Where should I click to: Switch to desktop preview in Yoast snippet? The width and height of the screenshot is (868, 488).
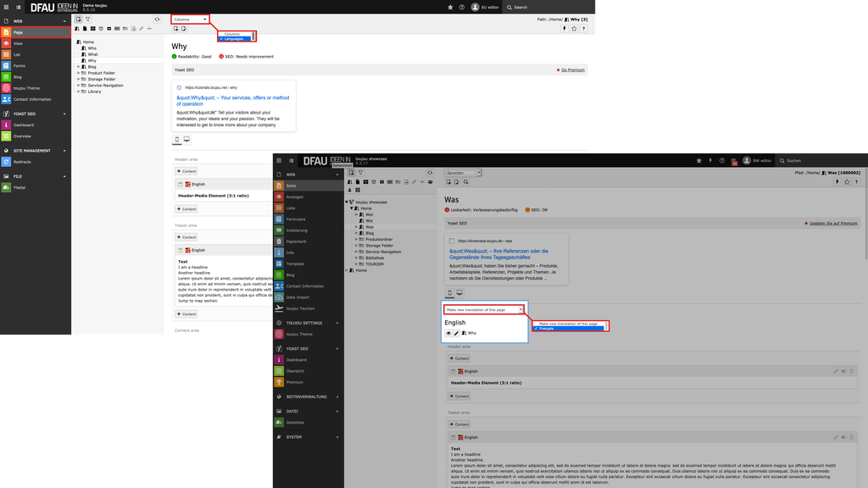coord(186,139)
